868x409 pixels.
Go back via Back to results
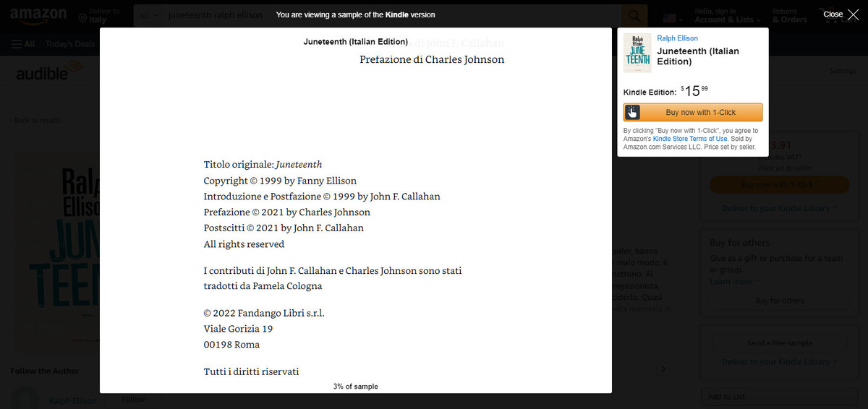coord(36,120)
